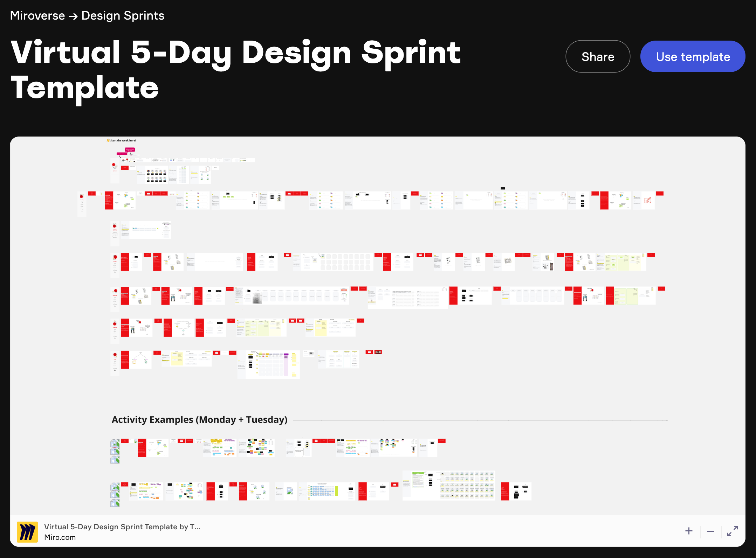Select the Activity Examples (Monday + Tuesday) heading
Viewport: 756px width, 558px height.
[x=199, y=420]
